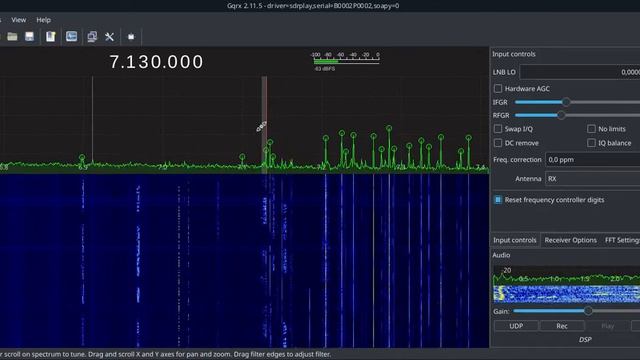
Task: Click the -63 dBFS reading text
Action: [325, 69]
